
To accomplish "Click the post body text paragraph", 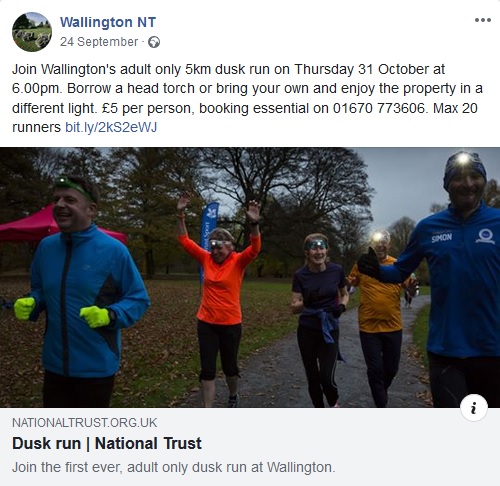I will point(247,98).
